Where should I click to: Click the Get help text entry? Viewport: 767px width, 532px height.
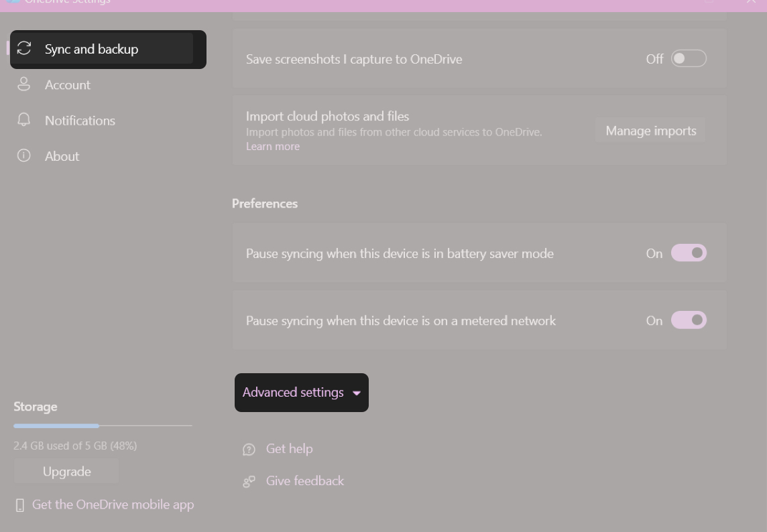290,449
